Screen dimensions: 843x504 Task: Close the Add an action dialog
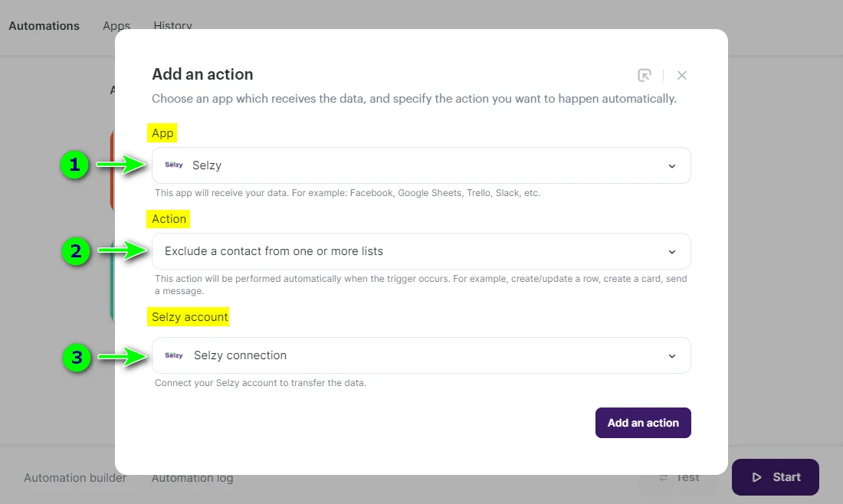click(681, 74)
